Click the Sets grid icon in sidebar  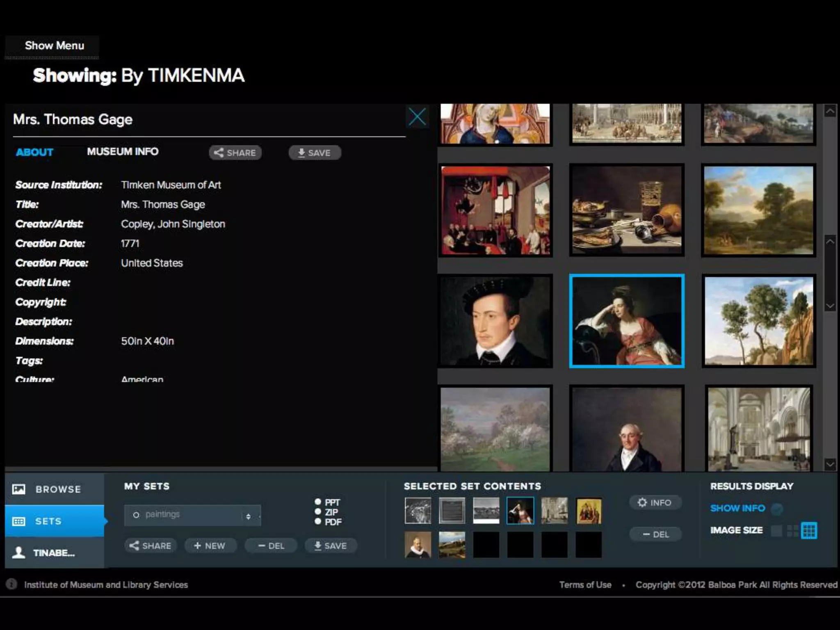(19, 521)
